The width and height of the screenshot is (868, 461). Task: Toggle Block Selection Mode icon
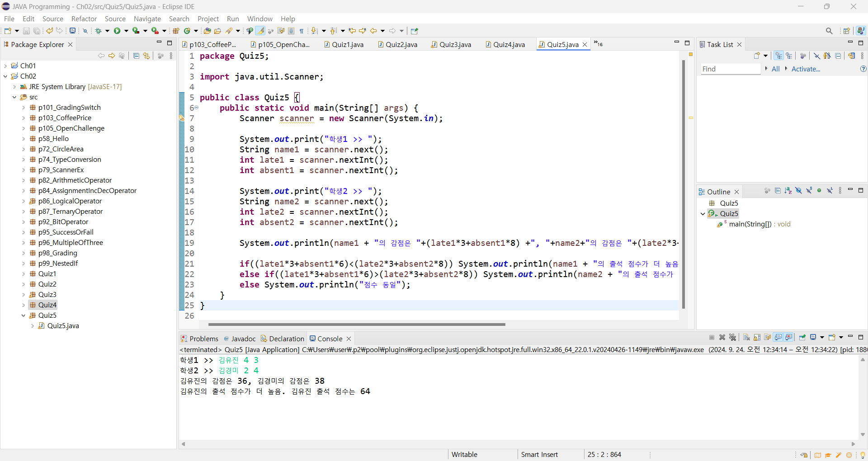[x=291, y=31]
